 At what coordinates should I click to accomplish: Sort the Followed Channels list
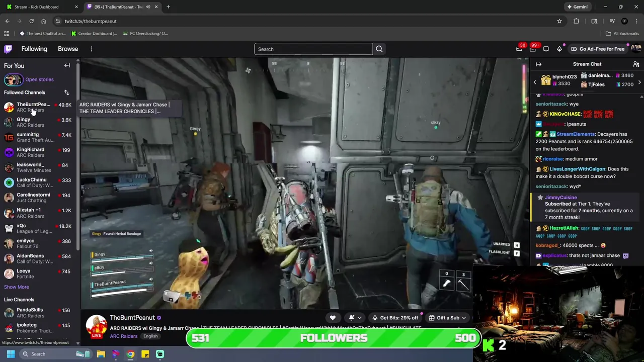66,93
